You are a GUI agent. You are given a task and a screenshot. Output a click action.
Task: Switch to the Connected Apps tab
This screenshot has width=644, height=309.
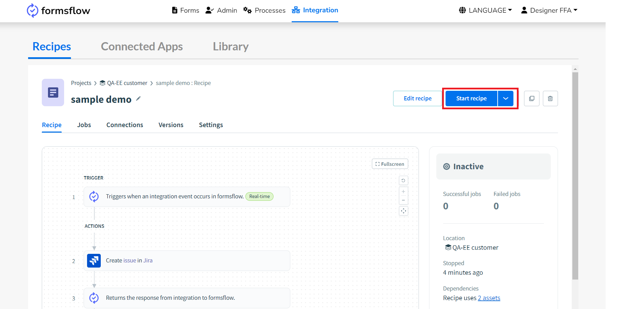(x=142, y=47)
